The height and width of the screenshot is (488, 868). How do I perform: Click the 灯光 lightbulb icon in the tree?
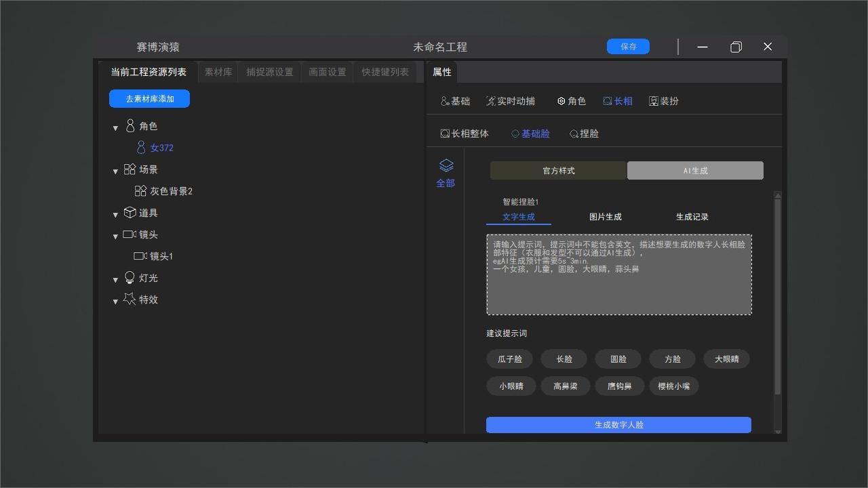click(129, 278)
